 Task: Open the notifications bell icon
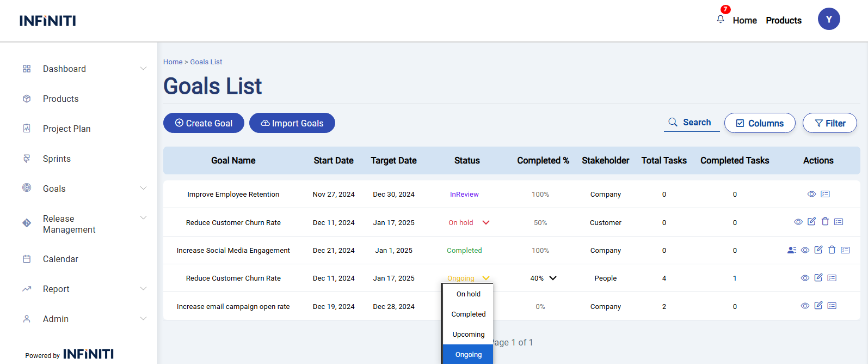[x=721, y=19]
